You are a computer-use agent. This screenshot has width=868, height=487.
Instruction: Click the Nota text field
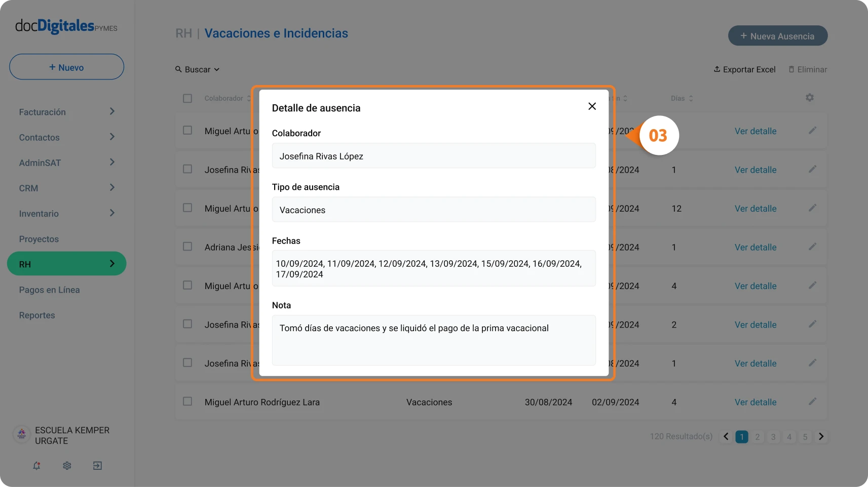coord(434,340)
